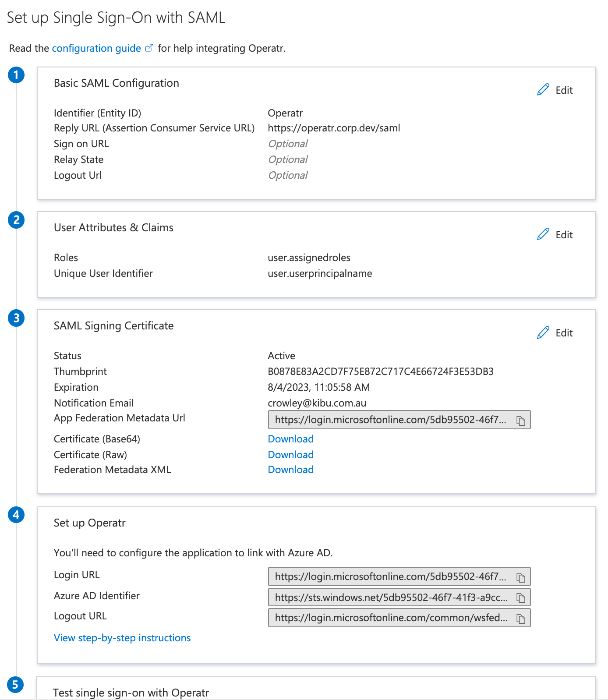Click the Unique User Identifier label

coord(103,273)
